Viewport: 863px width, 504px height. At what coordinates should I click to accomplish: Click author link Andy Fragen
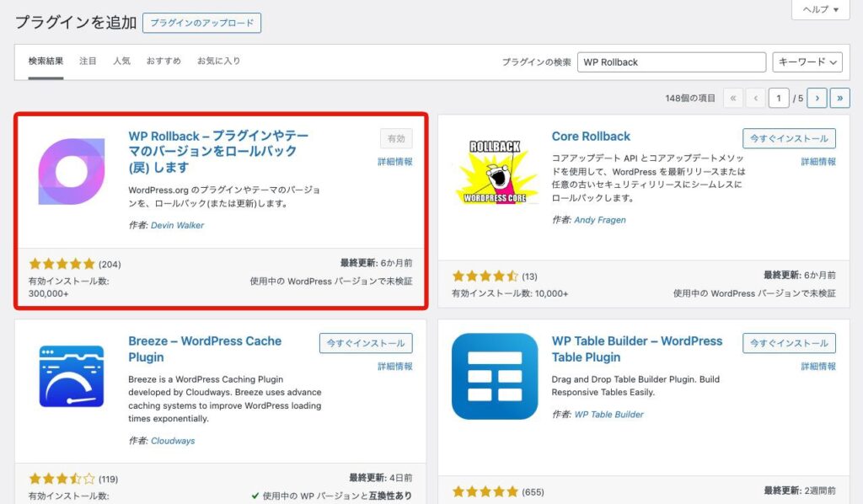click(600, 220)
